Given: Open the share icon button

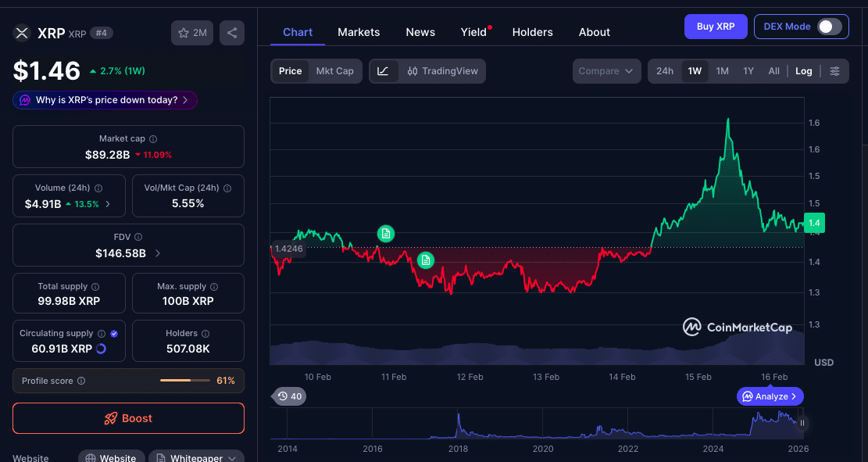Looking at the screenshot, I should point(232,34).
